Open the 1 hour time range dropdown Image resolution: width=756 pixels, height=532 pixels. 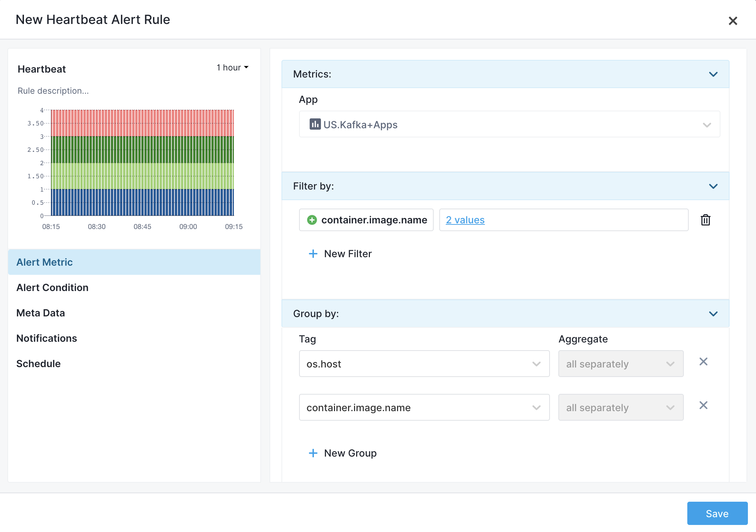point(233,67)
